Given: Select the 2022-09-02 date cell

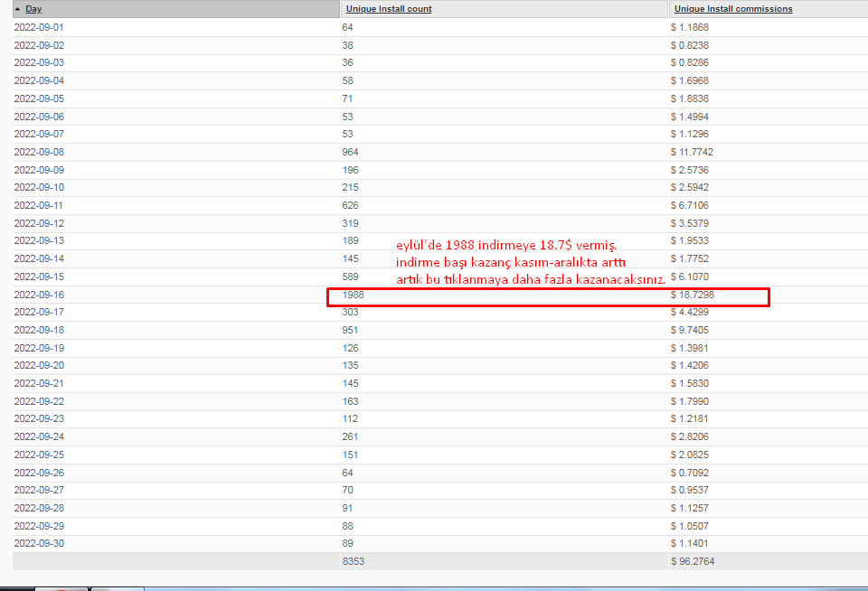Looking at the screenshot, I should [x=39, y=45].
